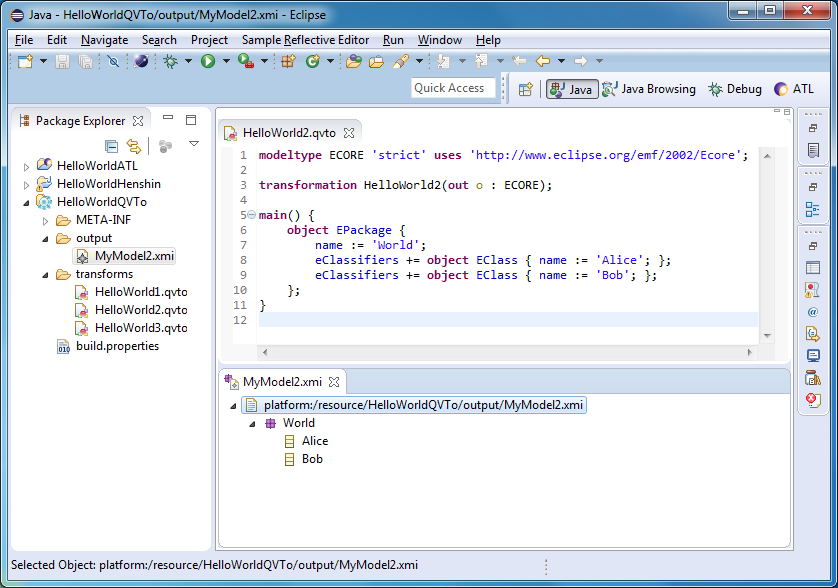
Task: Open the Task List fast view icon
Action: [x=813, y=150]
